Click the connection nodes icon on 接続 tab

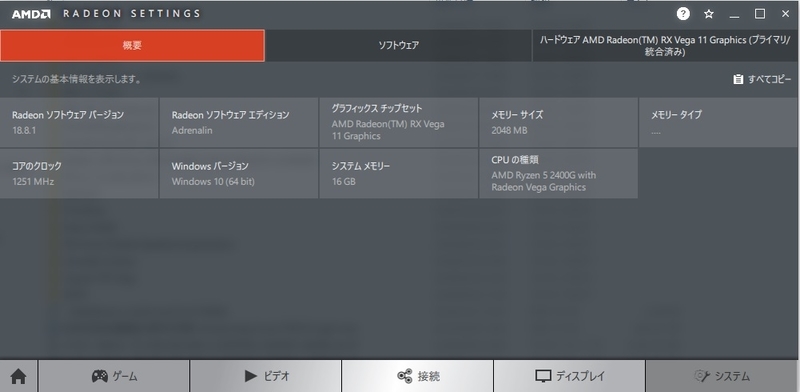[x=405, y=376]
